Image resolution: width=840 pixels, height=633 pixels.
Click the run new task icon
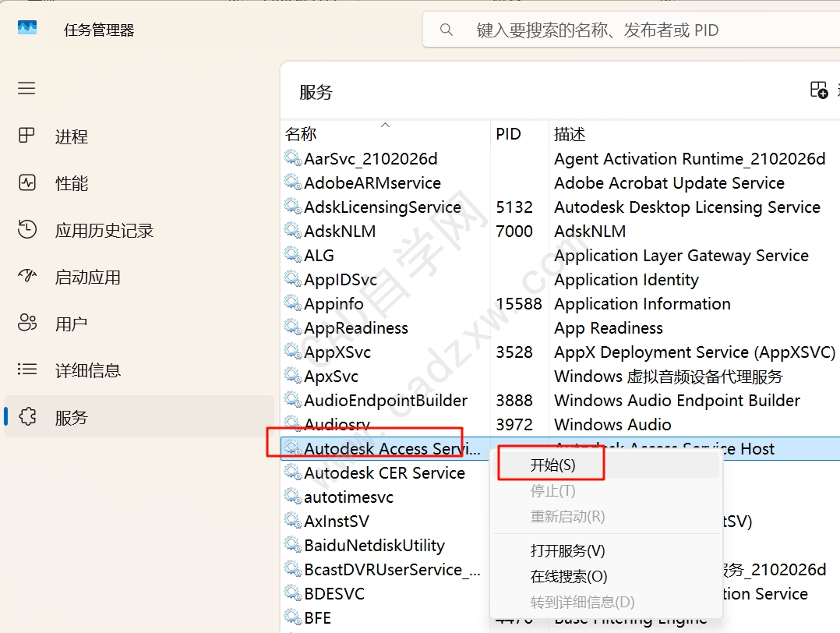tap(819, 90)
